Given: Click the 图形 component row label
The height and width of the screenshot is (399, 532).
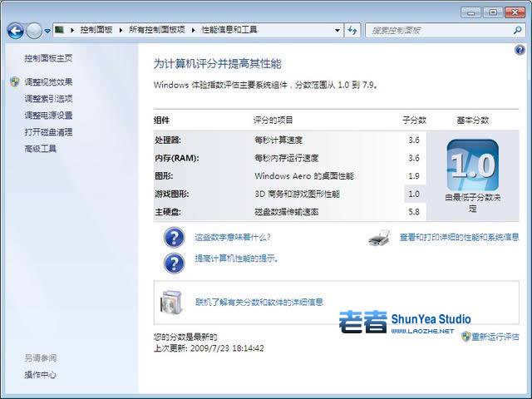Looking at the screenshot, I should (x=164, y=176).
